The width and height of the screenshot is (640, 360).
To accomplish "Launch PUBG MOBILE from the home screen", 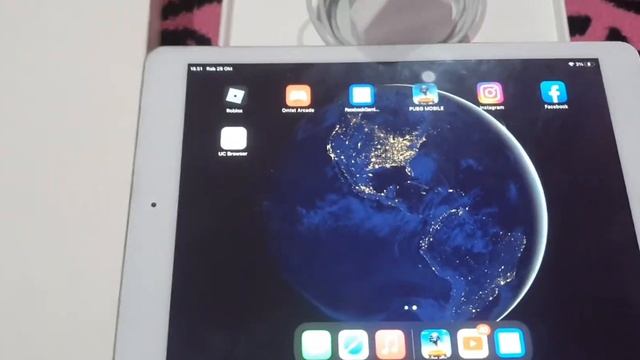I will click(x=426, y=94).
